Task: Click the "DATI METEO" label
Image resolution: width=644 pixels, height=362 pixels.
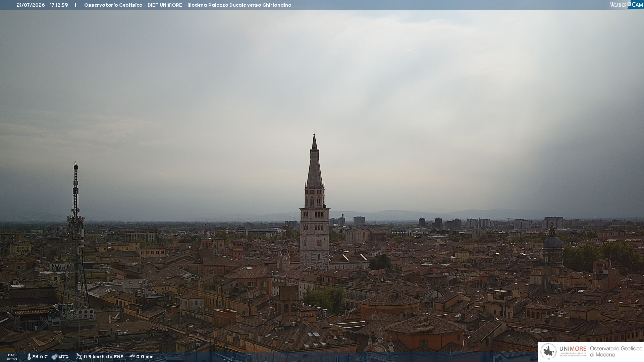Action: click(12, 357)
